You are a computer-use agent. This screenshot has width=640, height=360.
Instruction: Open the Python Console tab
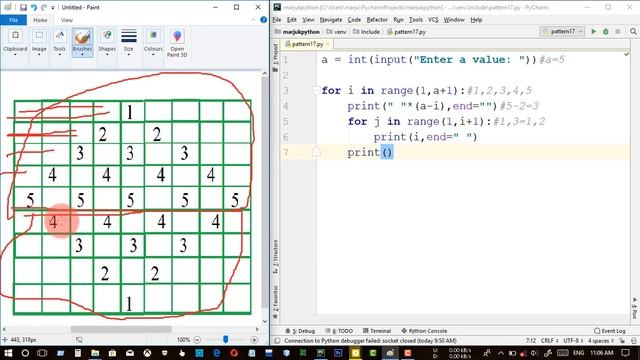coord(424,331)
